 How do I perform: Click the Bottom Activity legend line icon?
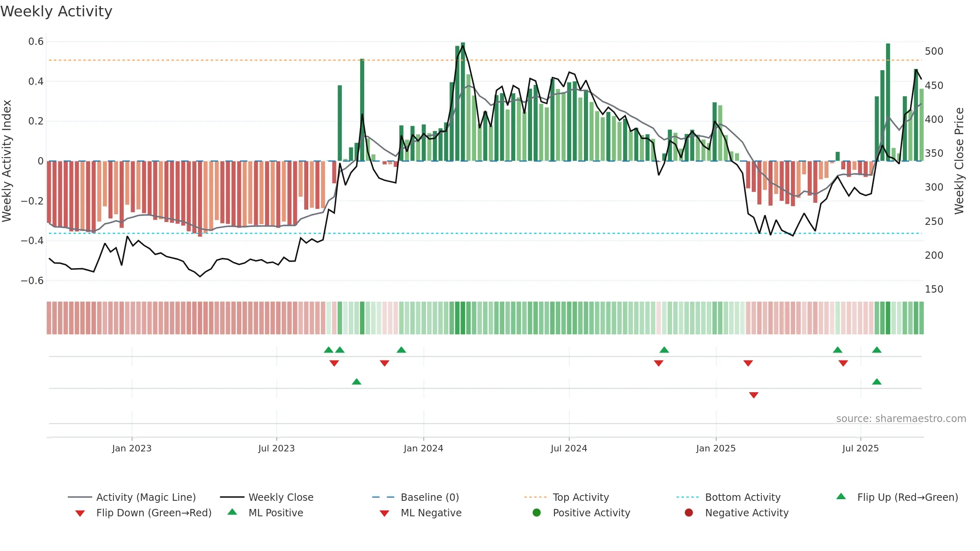point(688,497)
